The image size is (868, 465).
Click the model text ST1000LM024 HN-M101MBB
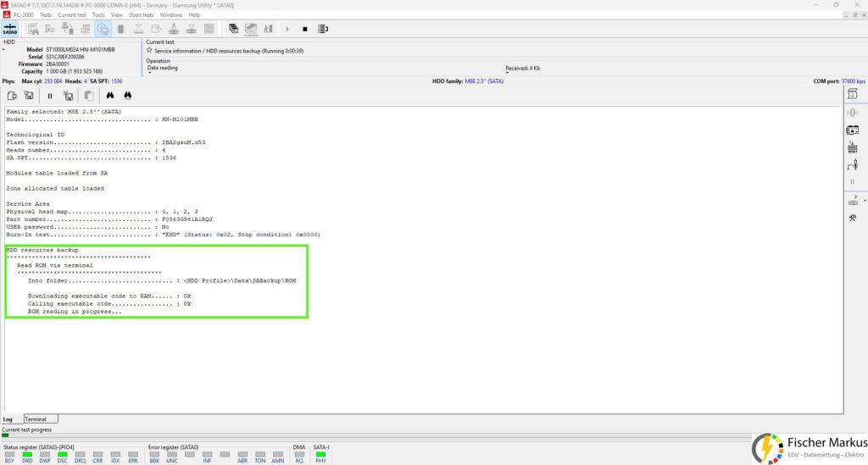pyautogui.click(x=81, y=49)
